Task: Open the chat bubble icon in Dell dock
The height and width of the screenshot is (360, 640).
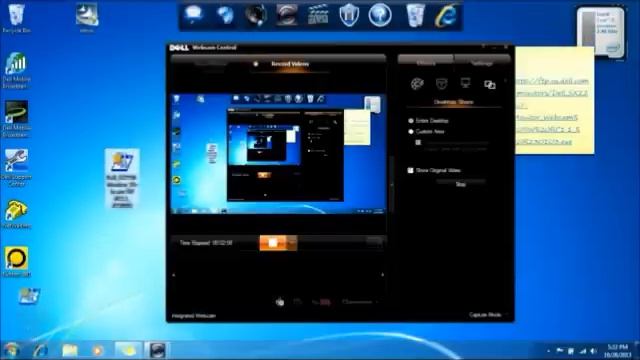Action: tap(193, 15)
